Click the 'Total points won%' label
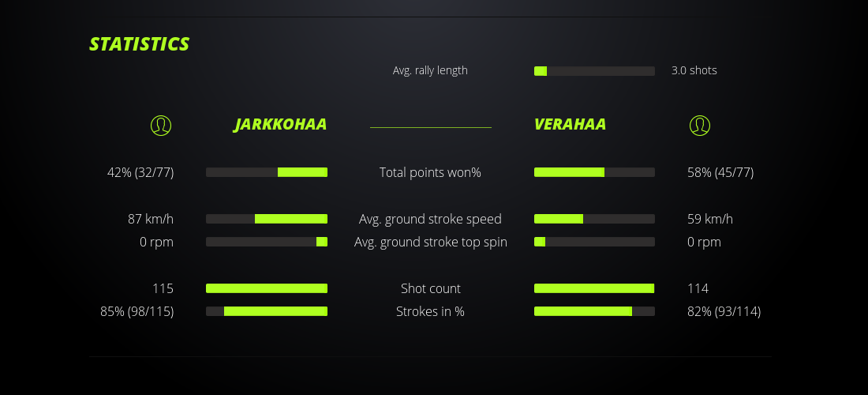 point(430,172)
